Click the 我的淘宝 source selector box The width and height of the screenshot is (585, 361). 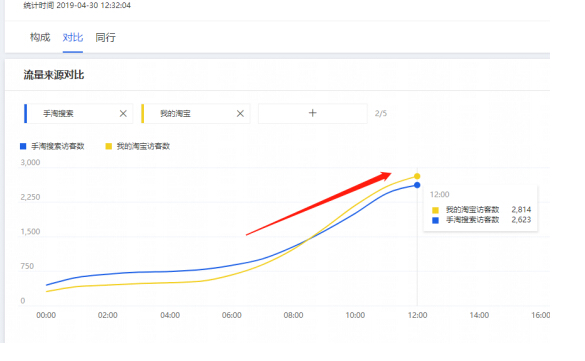[195, 113]
